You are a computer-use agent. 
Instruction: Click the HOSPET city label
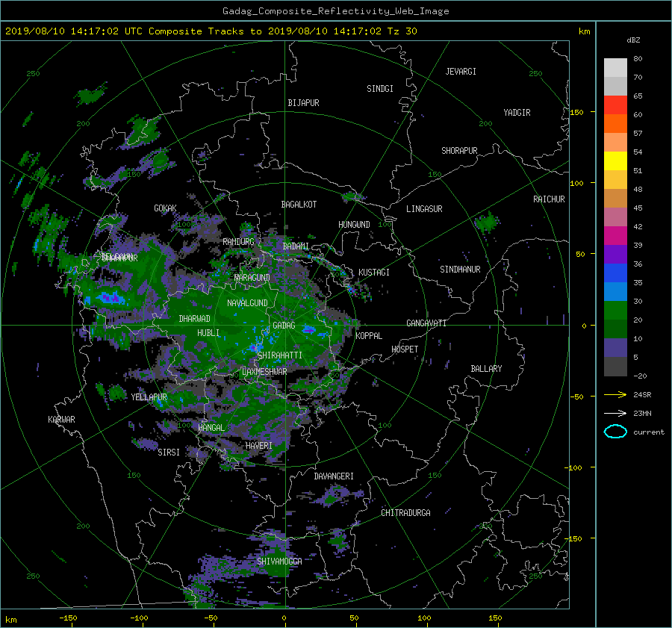[405, 349]
